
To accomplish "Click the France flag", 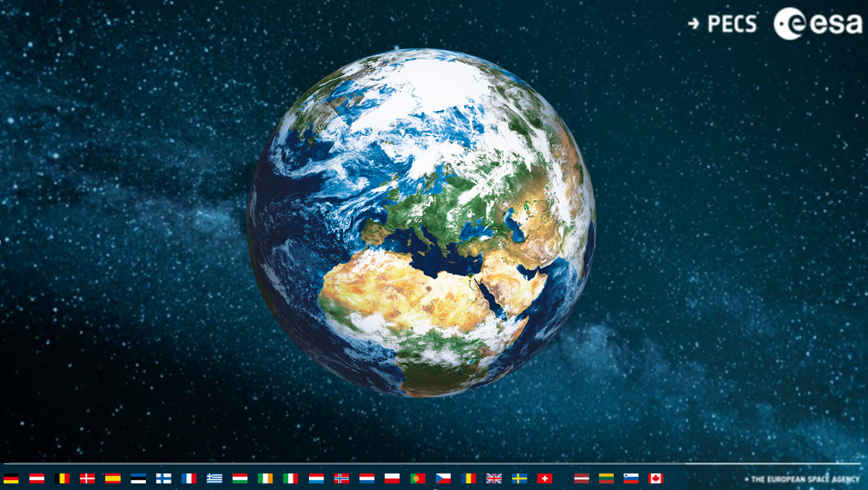I will point(189,478).
